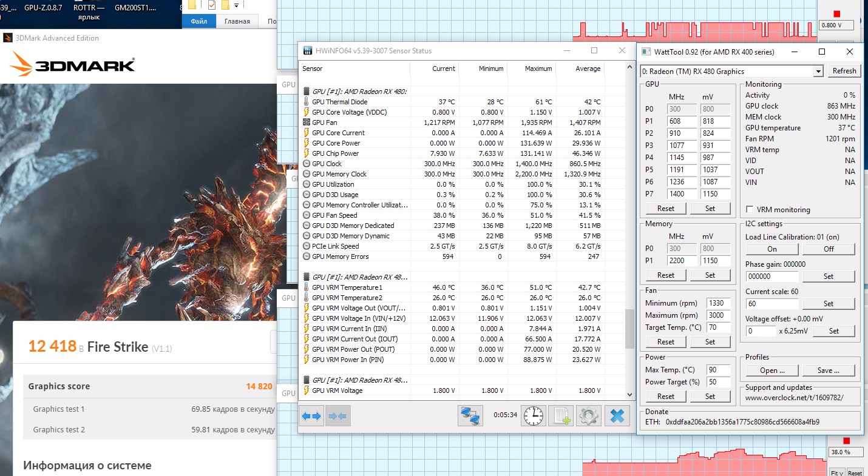Screen dimensions: 868x476
Task: Click the Graphics score row in 3DMark
Action: (149, 386)
